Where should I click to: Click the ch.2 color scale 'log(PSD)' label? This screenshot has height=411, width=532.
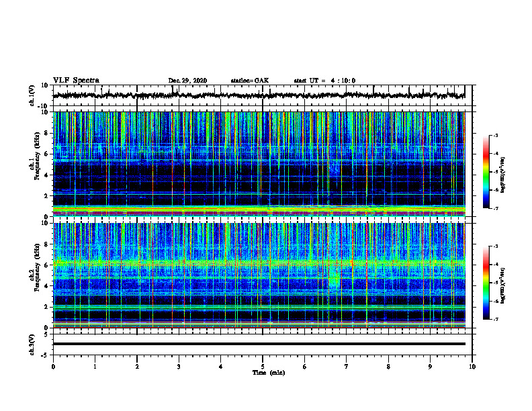tap(503, 285)
